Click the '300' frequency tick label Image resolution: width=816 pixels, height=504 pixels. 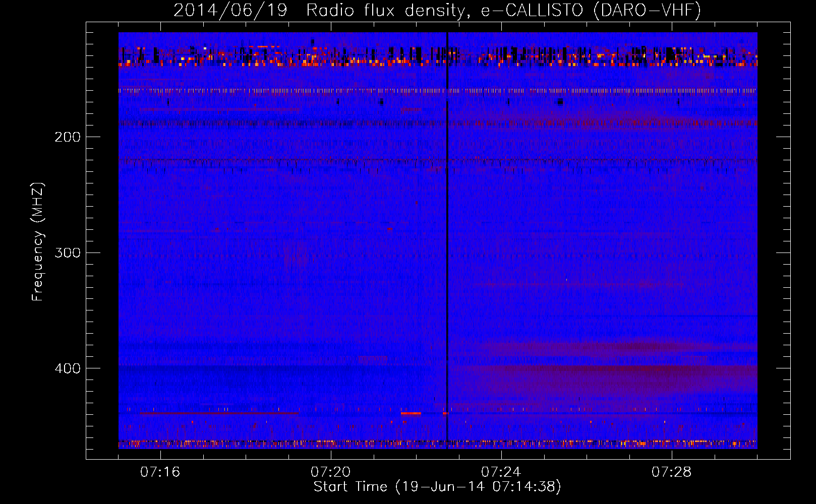pyautogui.click(x=68, y=253)
